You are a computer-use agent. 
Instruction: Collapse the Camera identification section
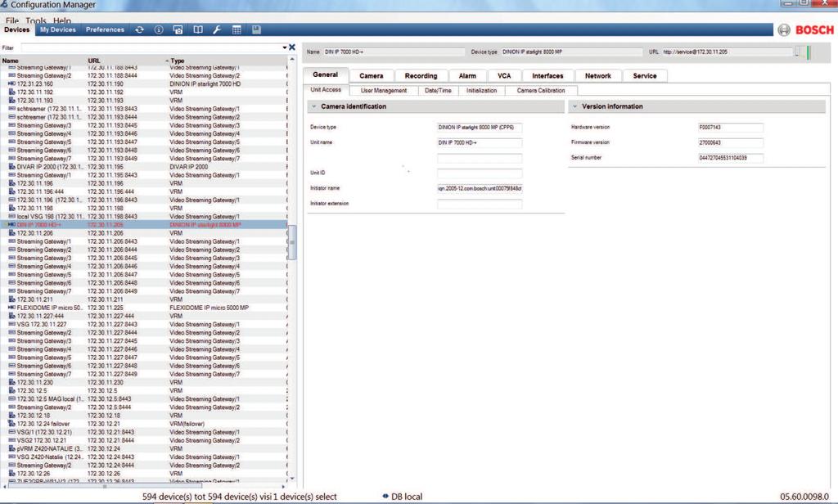(314, 106)
